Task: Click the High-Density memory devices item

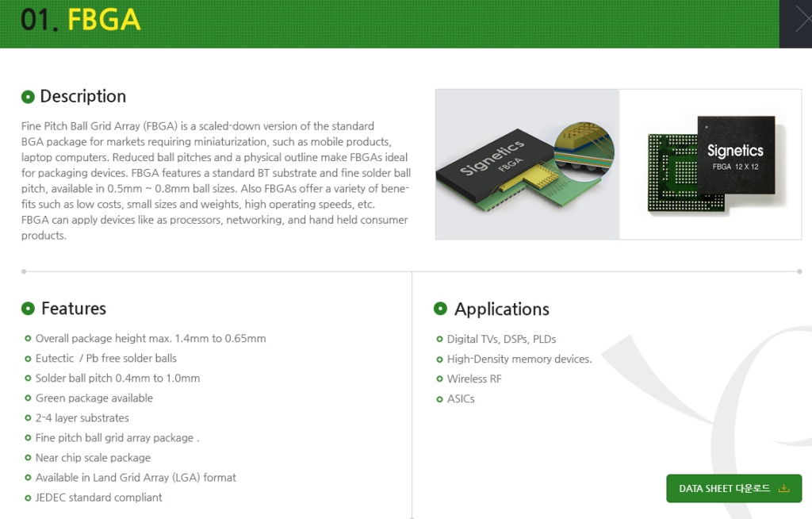Action: click(x=519, y=359)
